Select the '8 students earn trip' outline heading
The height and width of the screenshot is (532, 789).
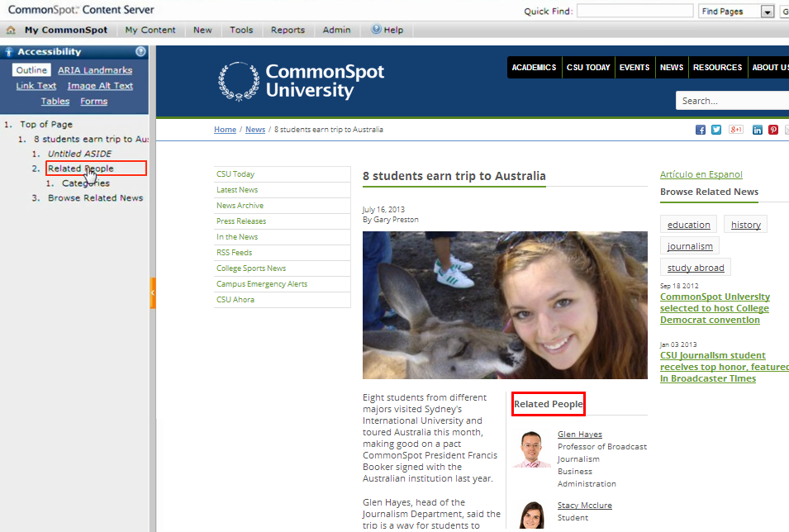point(91,139)
